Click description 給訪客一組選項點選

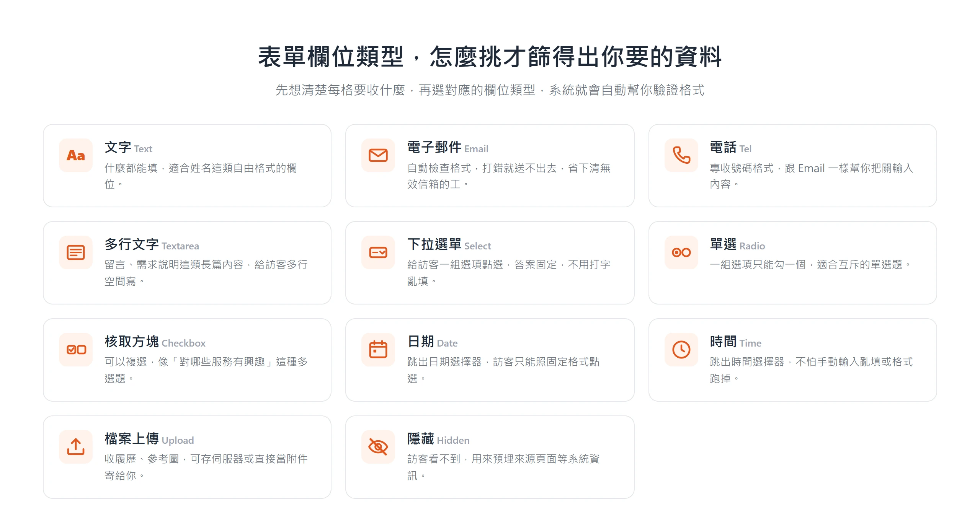(x=509, y=273)
